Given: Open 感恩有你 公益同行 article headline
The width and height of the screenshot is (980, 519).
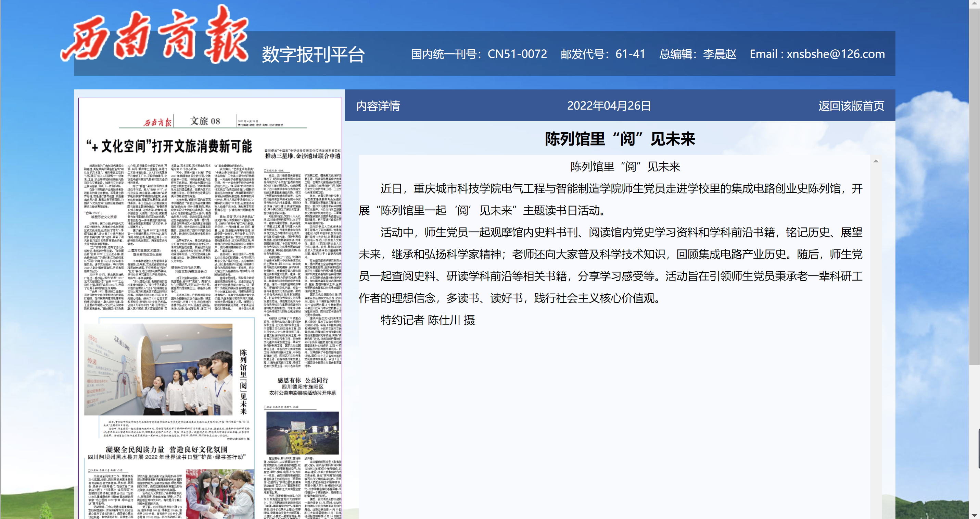Looking at the screenshot, I should 303,380.
